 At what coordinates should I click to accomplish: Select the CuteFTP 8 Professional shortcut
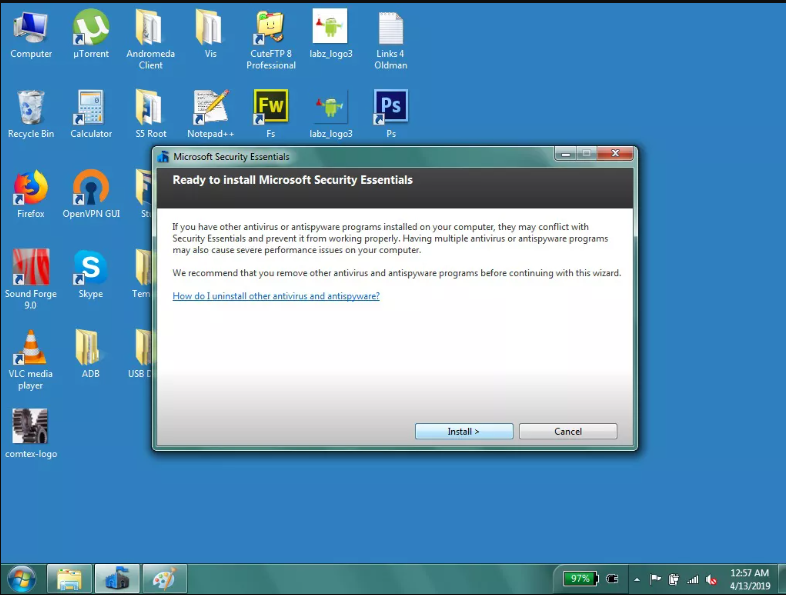point(271,39)
